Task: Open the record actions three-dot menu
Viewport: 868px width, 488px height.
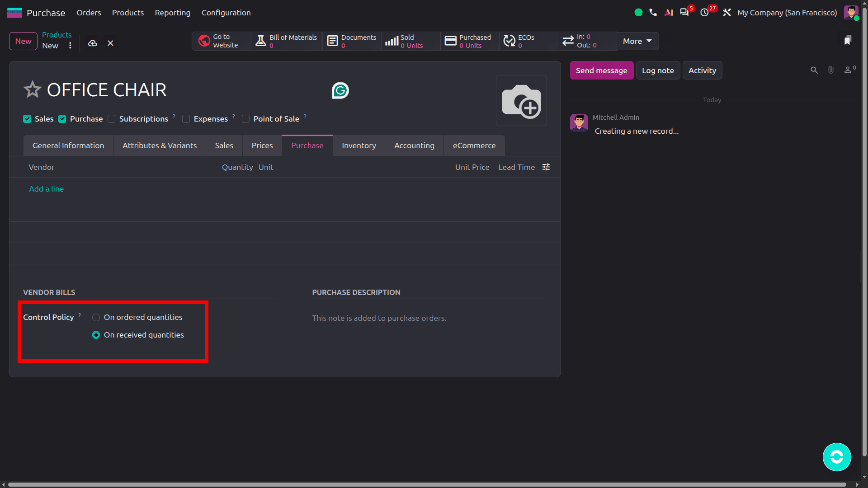Action: point(70,46)
